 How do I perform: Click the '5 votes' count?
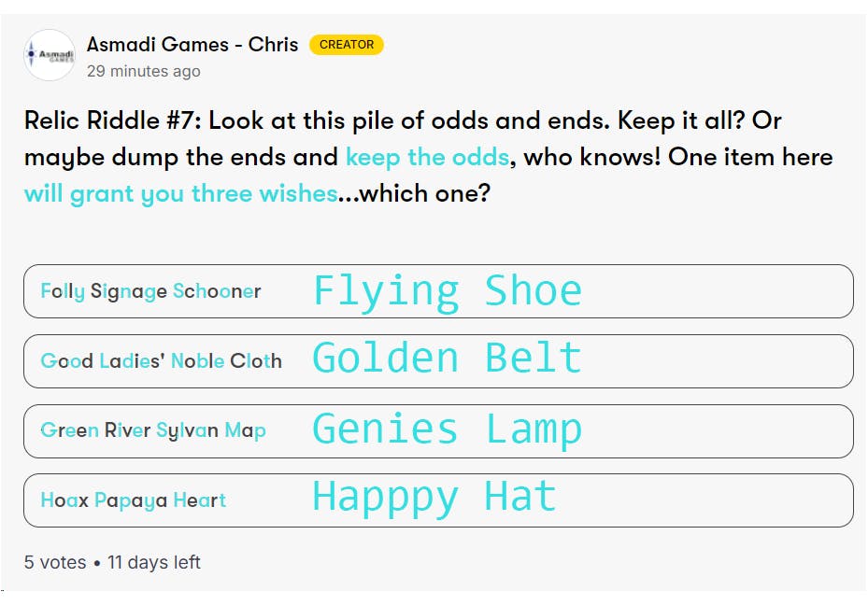[55, 562]
